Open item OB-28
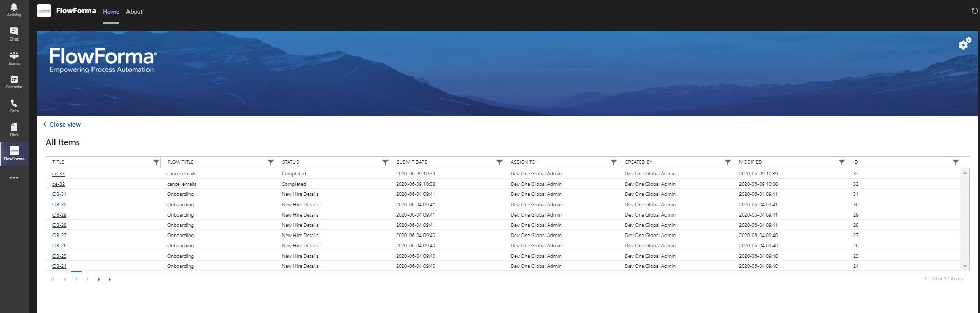 (59, 225)
